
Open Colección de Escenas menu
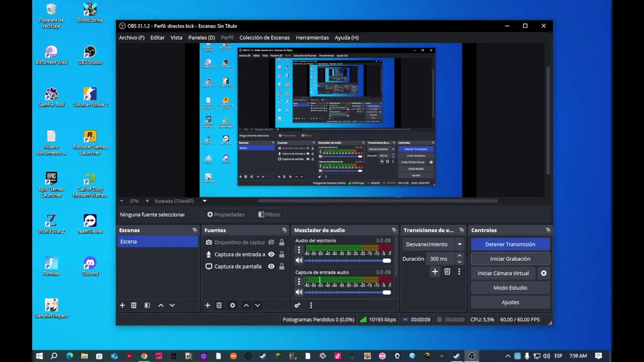click(x=265, y=38)
